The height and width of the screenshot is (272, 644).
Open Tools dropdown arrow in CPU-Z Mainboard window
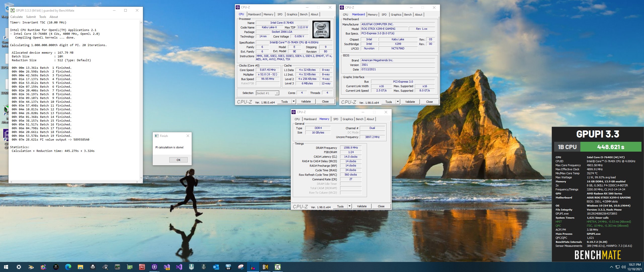click(397, 102)
